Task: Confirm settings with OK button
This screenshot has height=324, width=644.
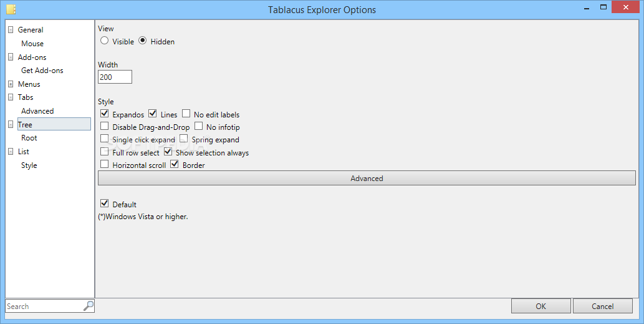Action: pos(541,306)
